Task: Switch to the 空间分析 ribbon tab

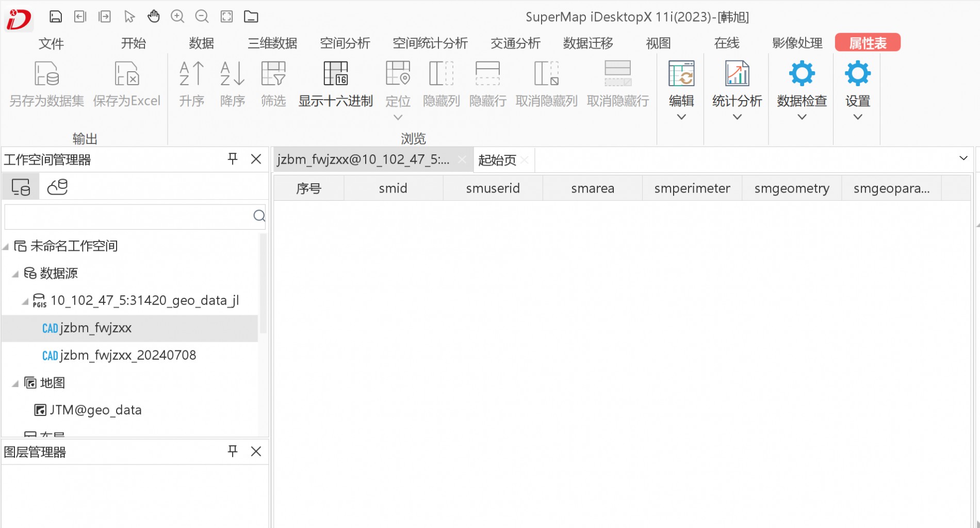Action: point(345,43)
